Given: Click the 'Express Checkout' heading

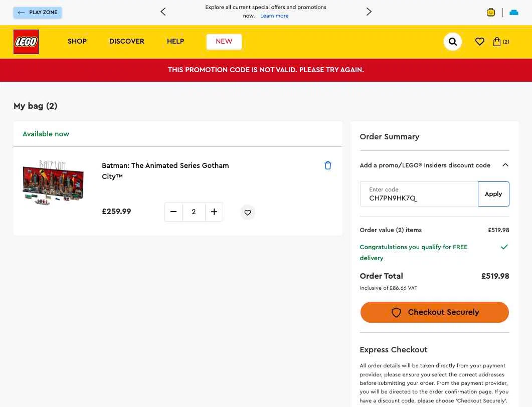Looking at the screenshot, I should (394, 350).
